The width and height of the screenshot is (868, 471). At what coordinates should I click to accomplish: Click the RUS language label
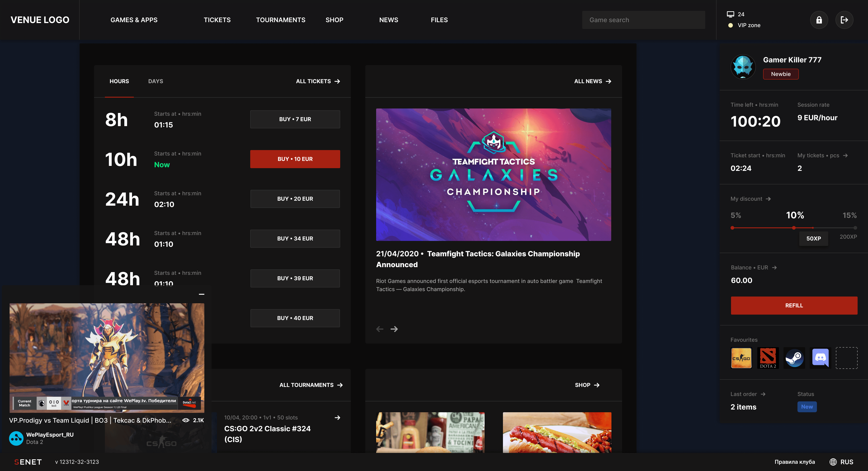[847, 462]
